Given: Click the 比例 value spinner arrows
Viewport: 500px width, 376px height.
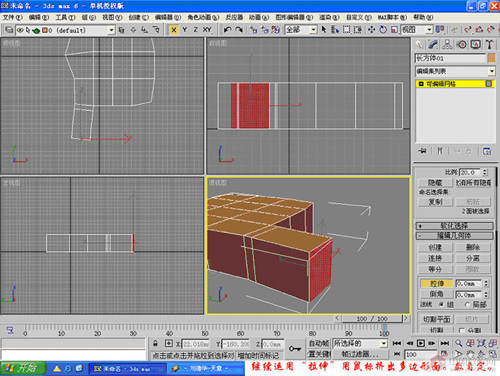Looking at the screenshot, I should [x=485, y=172].
